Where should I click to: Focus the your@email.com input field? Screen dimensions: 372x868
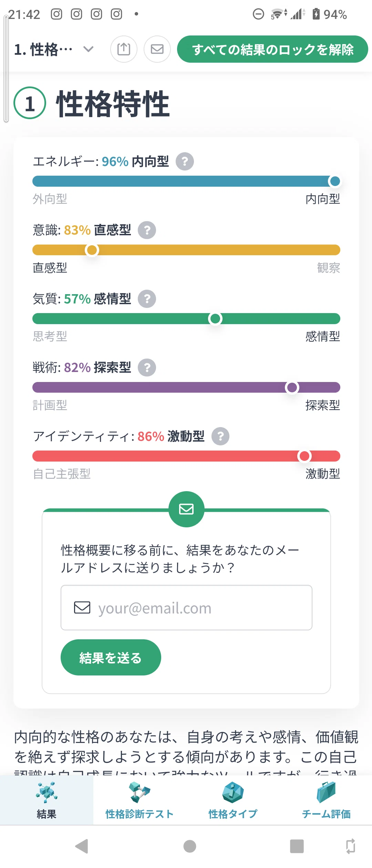186,608
